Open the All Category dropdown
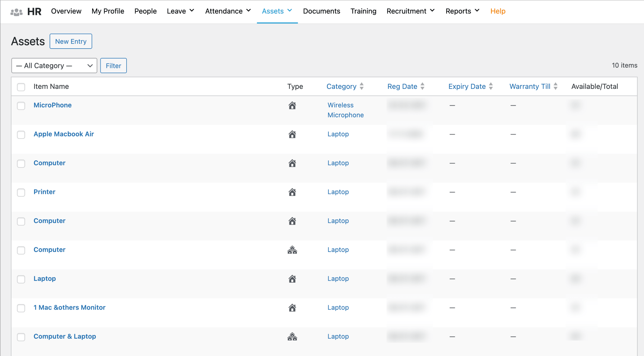Viewport: 644px width, 356px height. click(x=54, y=66)
